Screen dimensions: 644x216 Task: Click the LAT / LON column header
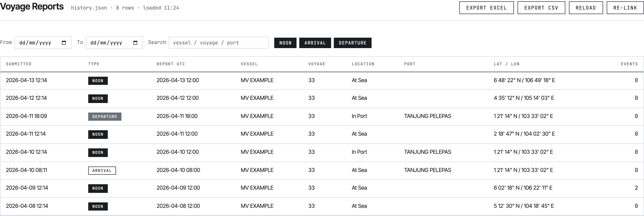click(507, 64)
